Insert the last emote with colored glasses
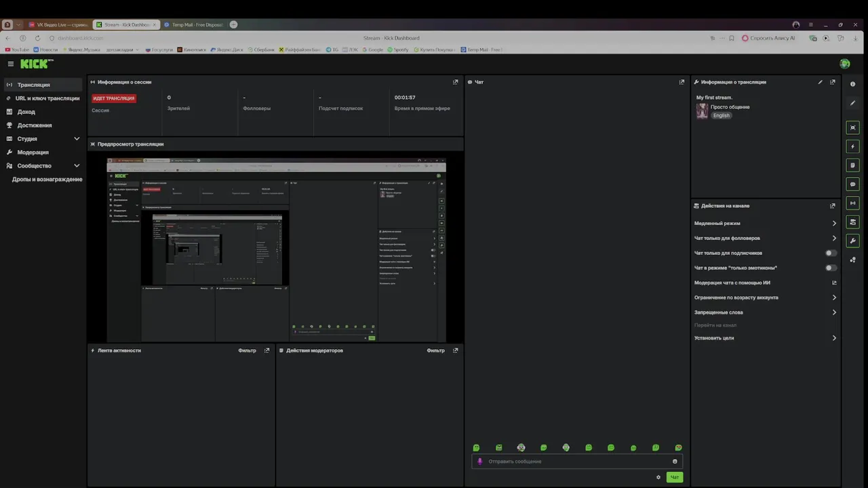Image resolution: width=868 pixels, height=488 pixels. 678,448
